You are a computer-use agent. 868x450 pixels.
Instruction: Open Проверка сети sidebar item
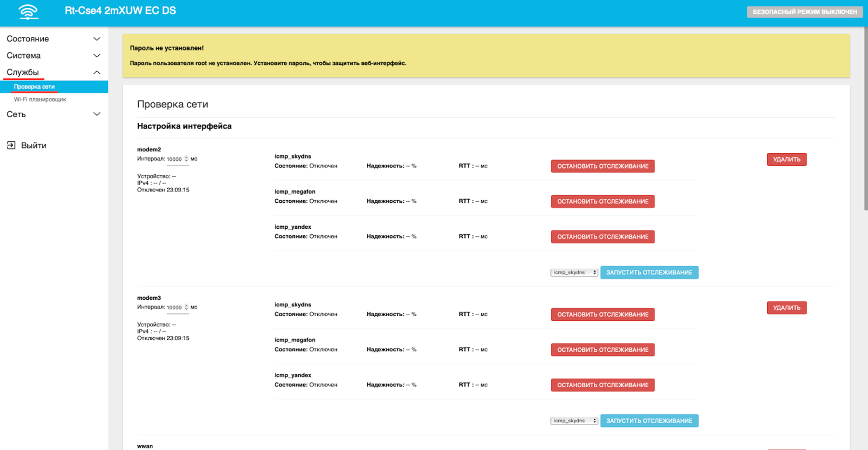34,87
